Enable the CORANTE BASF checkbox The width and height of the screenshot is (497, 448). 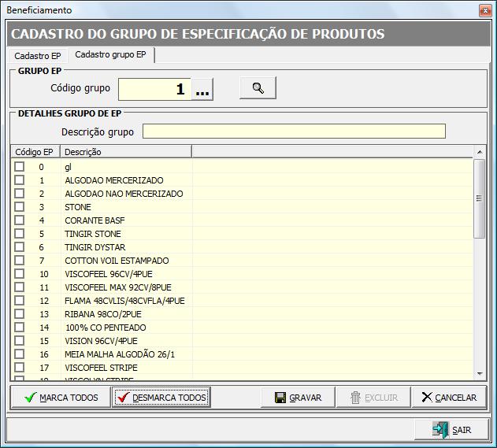[x=20, y=220]
